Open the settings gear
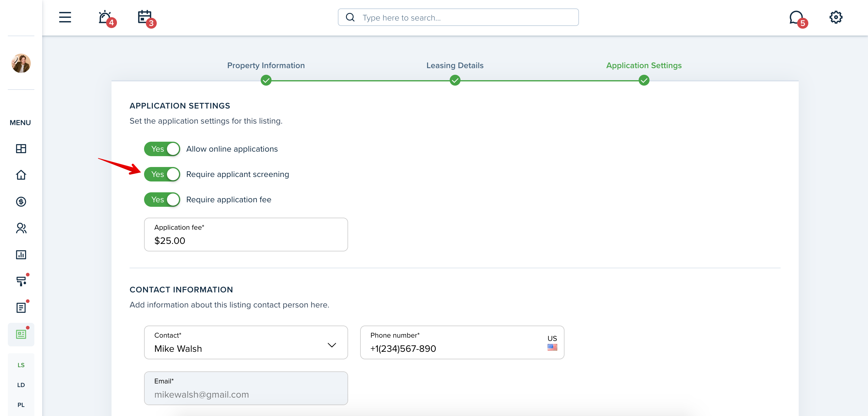The width and height of the screenshot is (868, 416). coord(836,17)
